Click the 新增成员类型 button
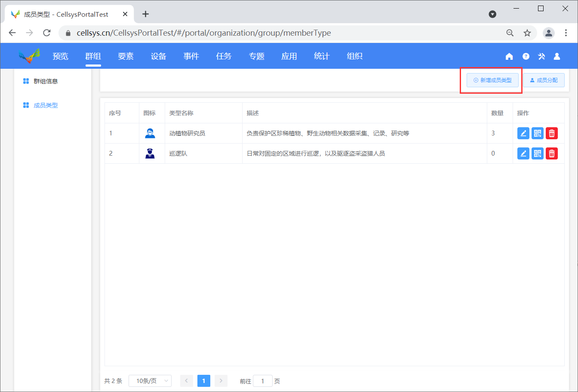 pos(492,80)
